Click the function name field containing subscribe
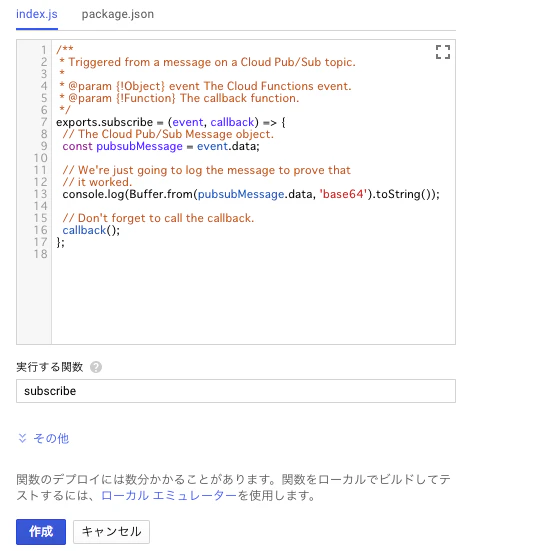 [236, 391]
